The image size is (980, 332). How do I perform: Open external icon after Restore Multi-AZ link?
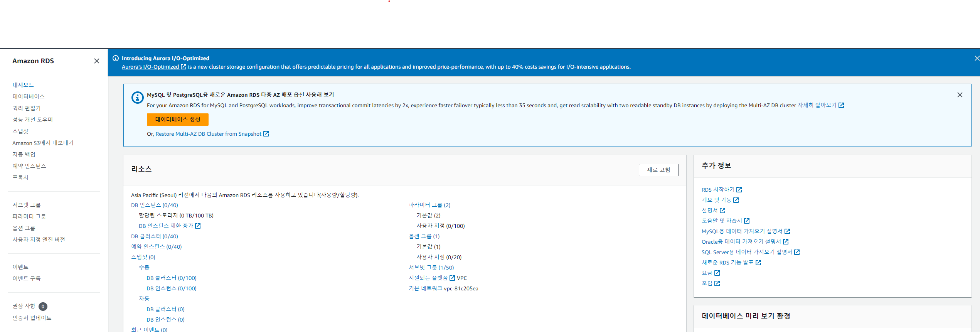pyautogui.click(x=266, y=134)
